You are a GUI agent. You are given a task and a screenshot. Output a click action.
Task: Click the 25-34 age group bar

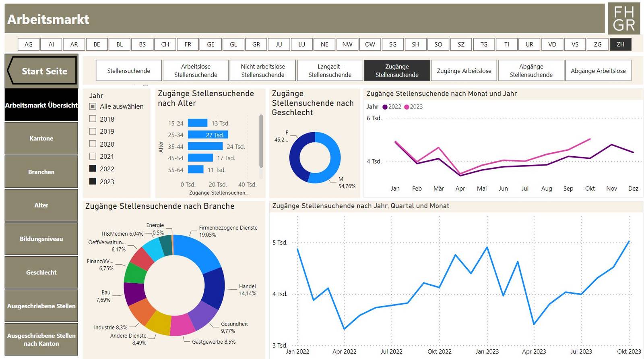(x=208, y=135)
